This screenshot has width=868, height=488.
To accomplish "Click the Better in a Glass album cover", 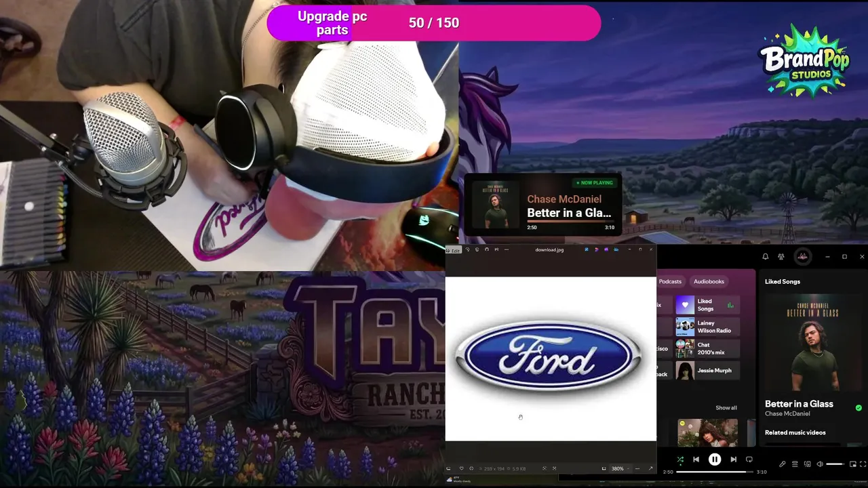I will (813, 342).
